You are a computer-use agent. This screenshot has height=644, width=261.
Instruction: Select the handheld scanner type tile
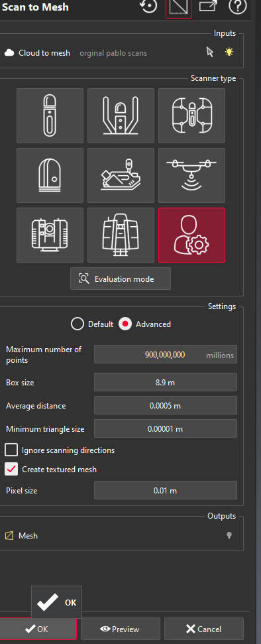click(x=50, y=116)
